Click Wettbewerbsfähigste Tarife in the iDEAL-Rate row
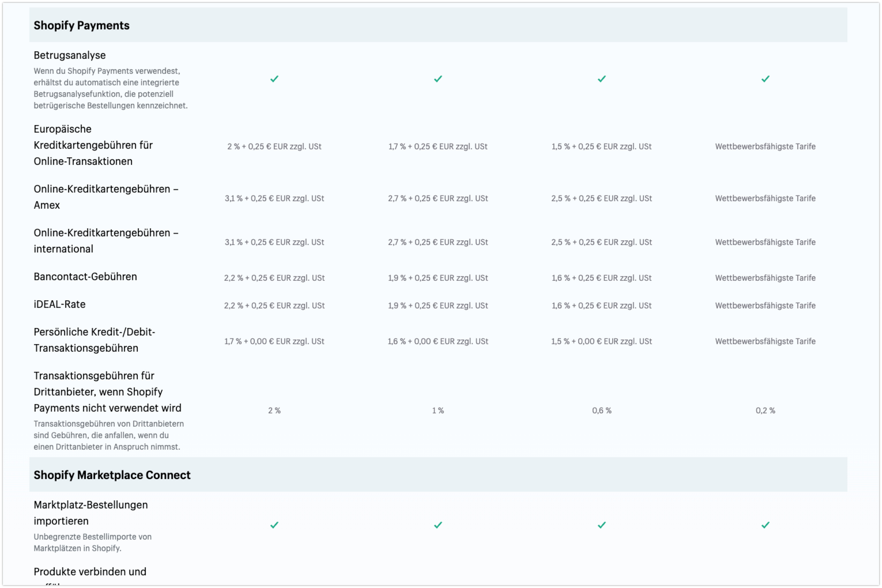 click(x=765, y=305)
